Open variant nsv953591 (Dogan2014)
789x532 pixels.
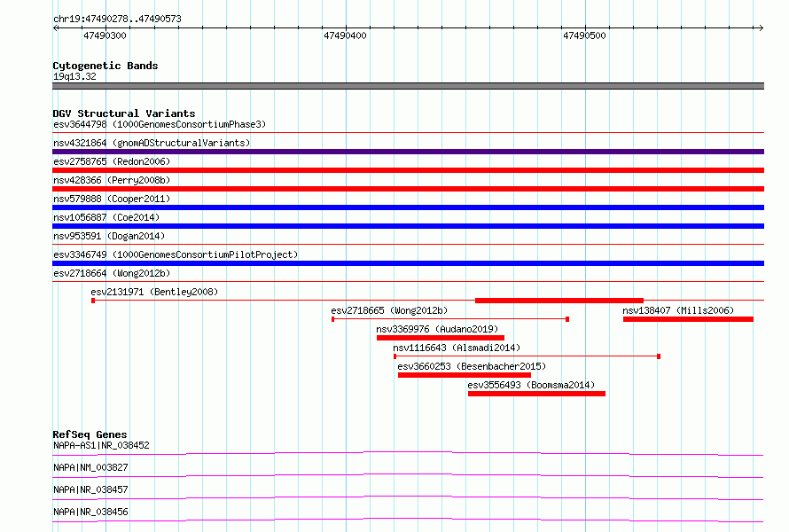(109, 236)
